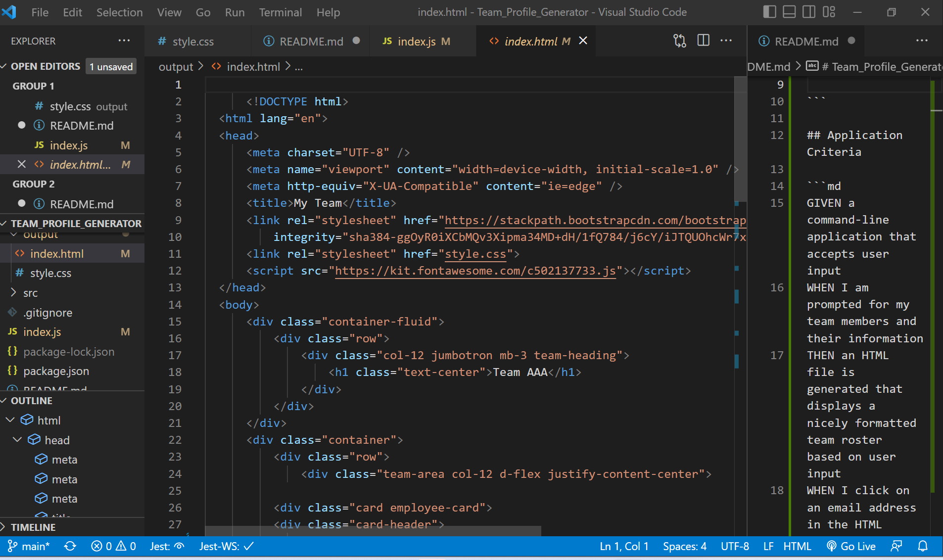Open Help menu
The width and height of the screenshot is (943, 560).
(x=328, y=12)
